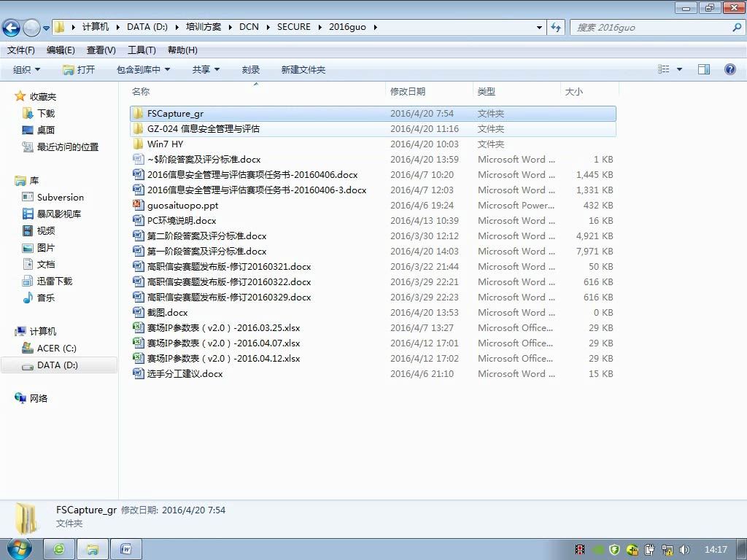Go back with the Back arrow button
The height and width of the screenshot is (560, 747).
coord(12,28)
